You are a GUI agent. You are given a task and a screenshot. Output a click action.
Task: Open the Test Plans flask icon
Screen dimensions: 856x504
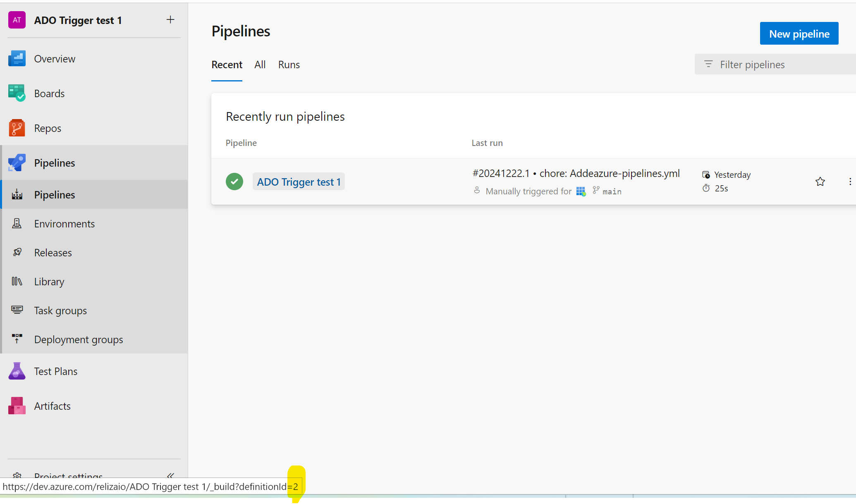17,371
